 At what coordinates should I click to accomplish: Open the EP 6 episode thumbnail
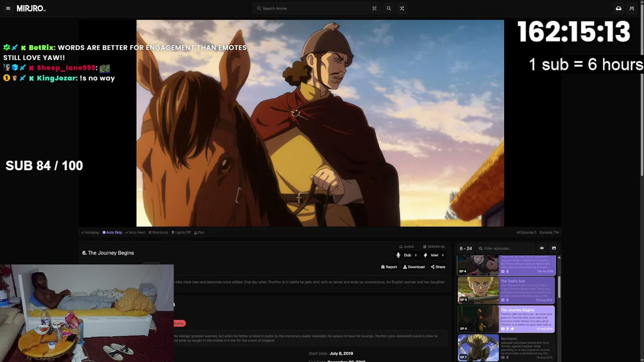point(478,319)
